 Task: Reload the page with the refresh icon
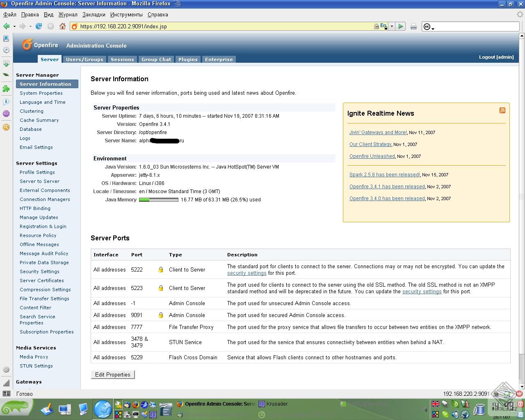[39, 26]
